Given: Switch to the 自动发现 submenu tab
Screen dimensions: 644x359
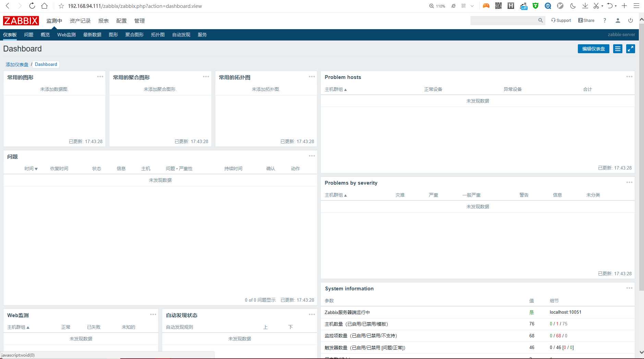Looking at the screenshot, I should click(x=181, y=35).
